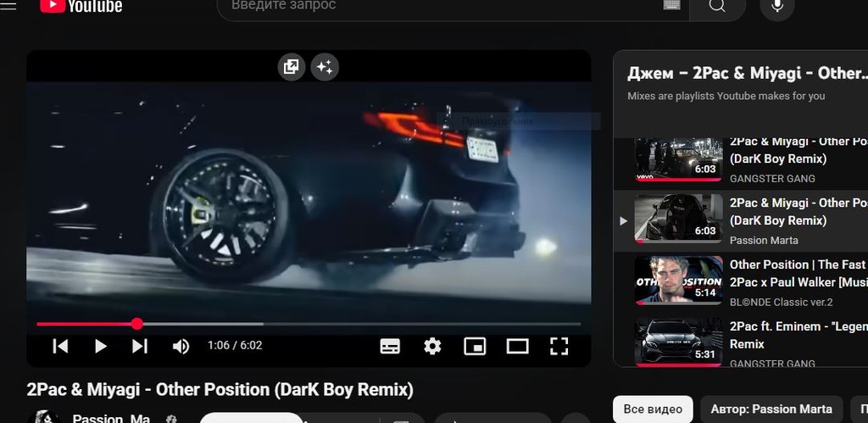Start voice search with the microphone
Screen dimensions: 868x423
point(777,6)
